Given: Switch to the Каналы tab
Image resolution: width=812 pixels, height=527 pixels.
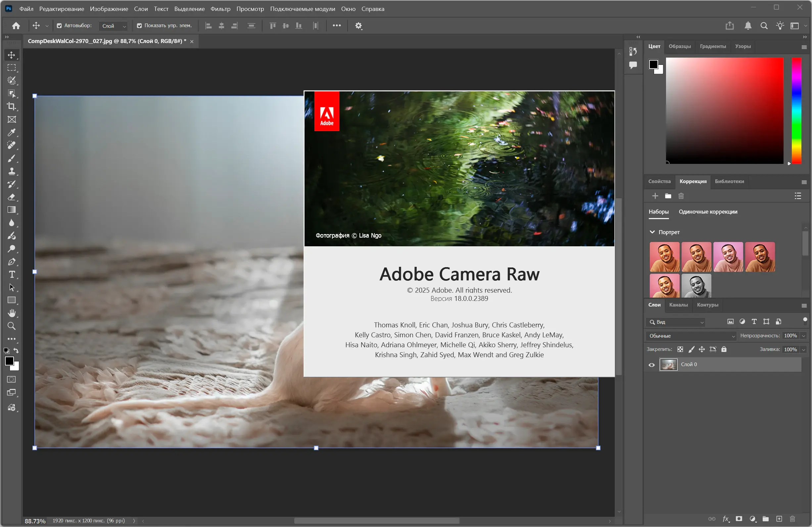Looking at the screenshot, I should [x=678, y=305].
